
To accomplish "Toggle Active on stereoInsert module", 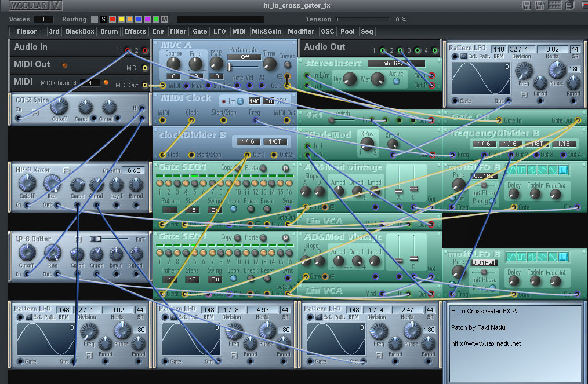I will [396, 81].
